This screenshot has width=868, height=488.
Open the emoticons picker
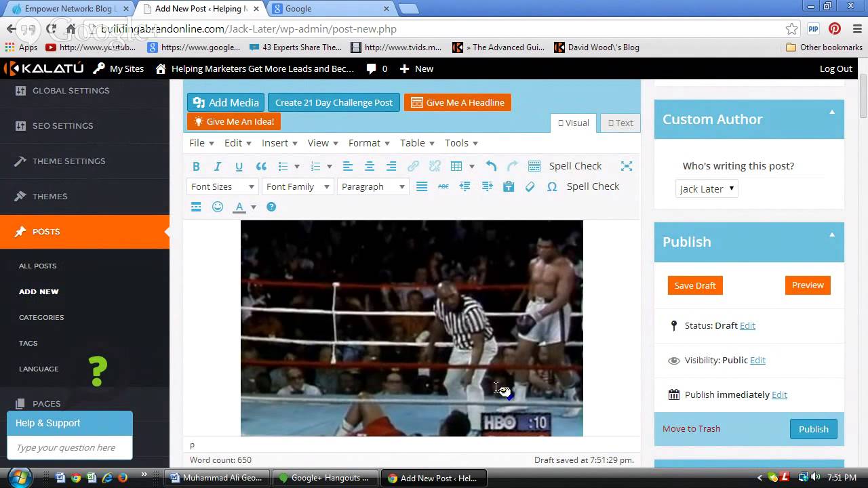coord(218,207)
